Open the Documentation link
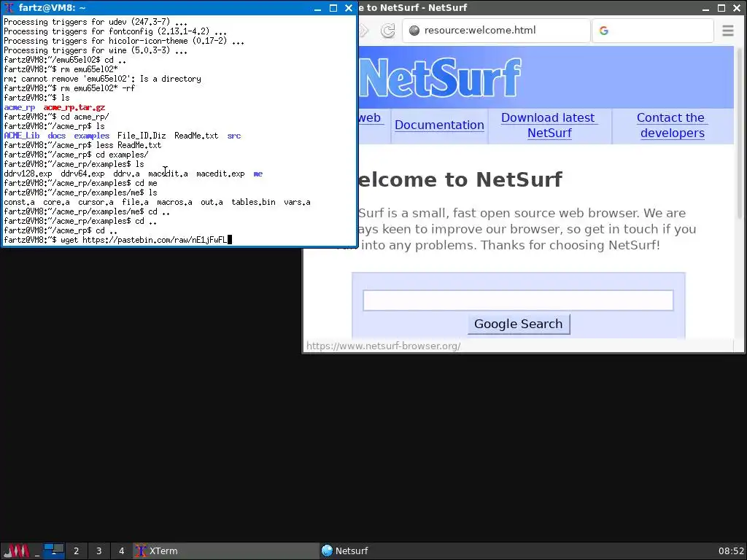Screen dimensions: 747x560 click(x=439, y=125)
